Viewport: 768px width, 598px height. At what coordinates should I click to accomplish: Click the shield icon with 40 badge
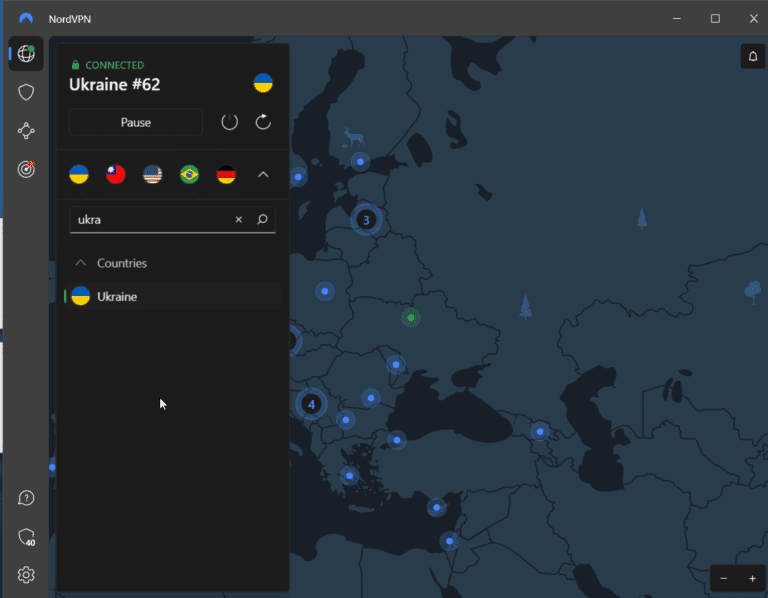pyautogui.click(x=27, y=537)
